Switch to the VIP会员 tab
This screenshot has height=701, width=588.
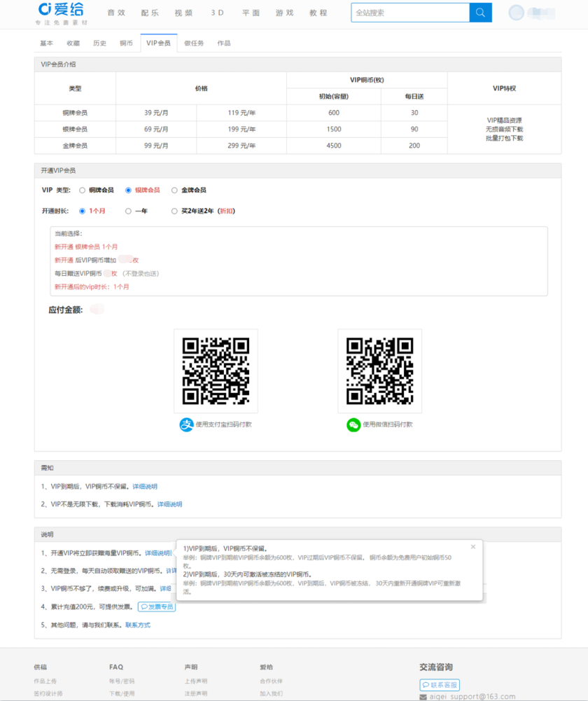click(x=159, y=43)
